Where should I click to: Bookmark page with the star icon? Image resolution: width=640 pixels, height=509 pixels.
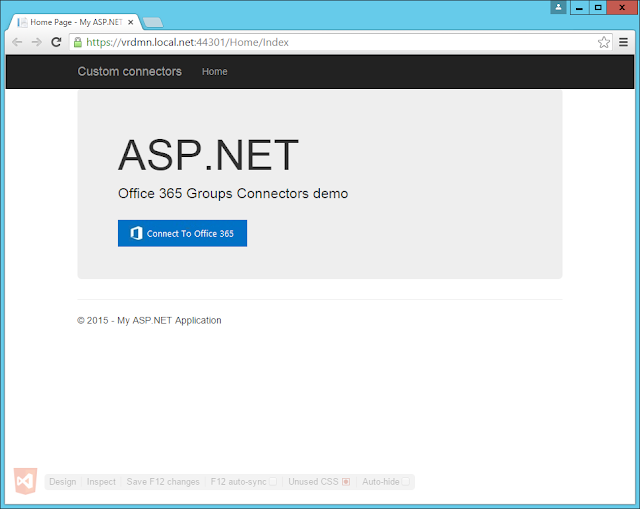click(x=604, y=42)
